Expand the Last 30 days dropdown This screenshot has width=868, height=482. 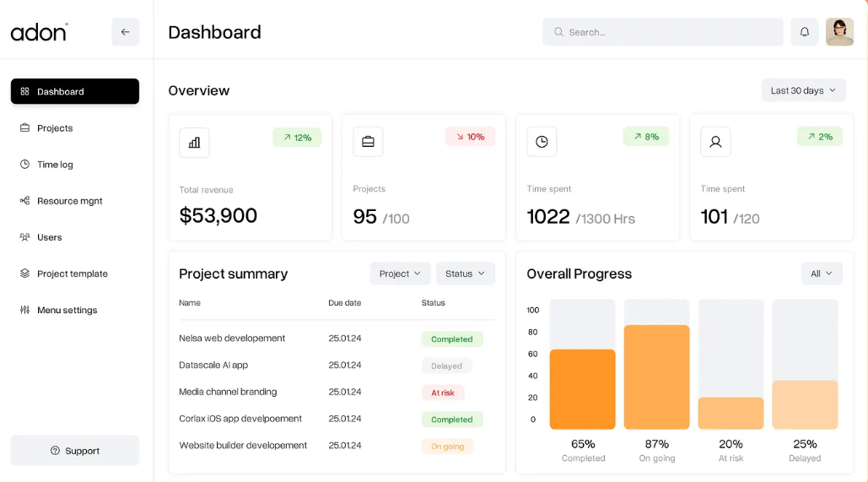pos(803,90)
